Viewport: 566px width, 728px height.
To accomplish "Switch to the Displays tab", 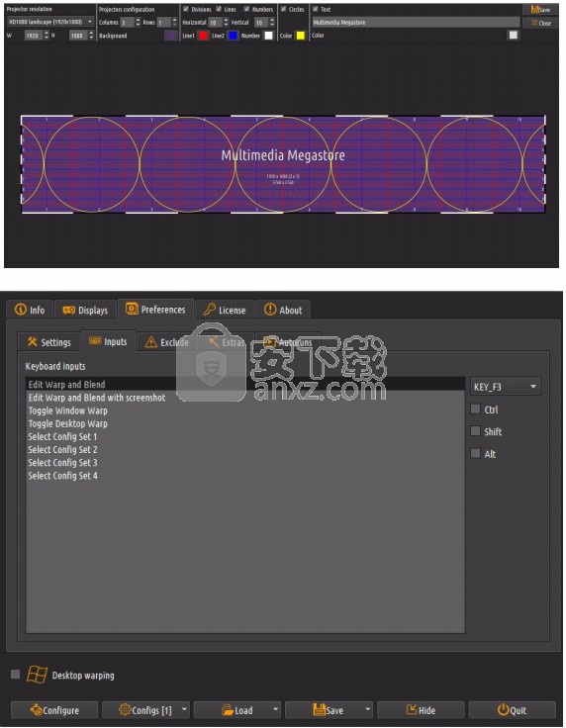I will click(85, 310).
